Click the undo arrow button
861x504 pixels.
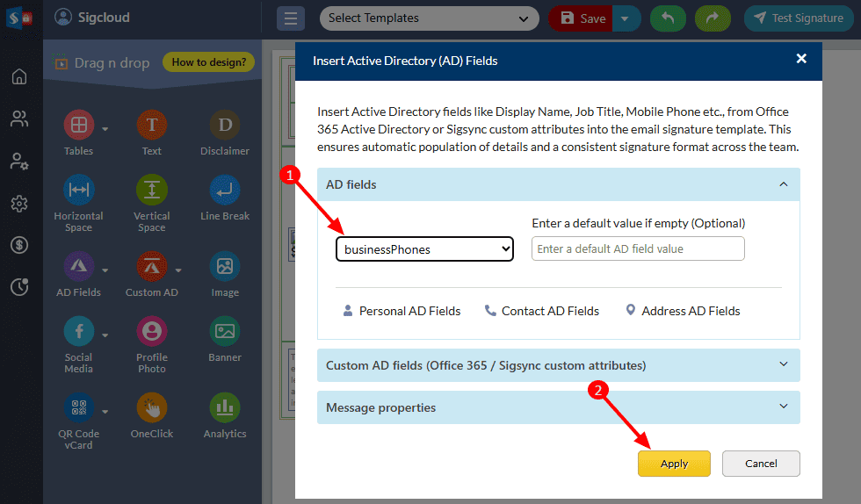tap(668, 18)
